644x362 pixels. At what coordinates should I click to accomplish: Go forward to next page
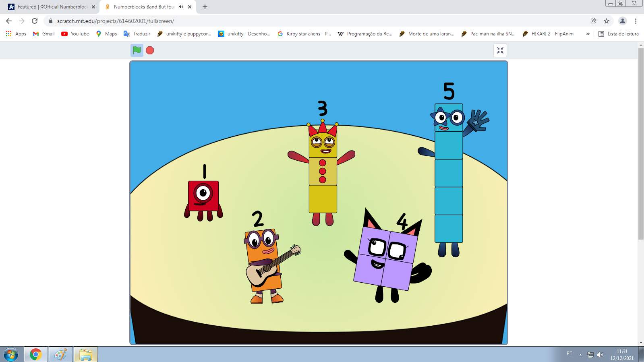tap(22, 21)
